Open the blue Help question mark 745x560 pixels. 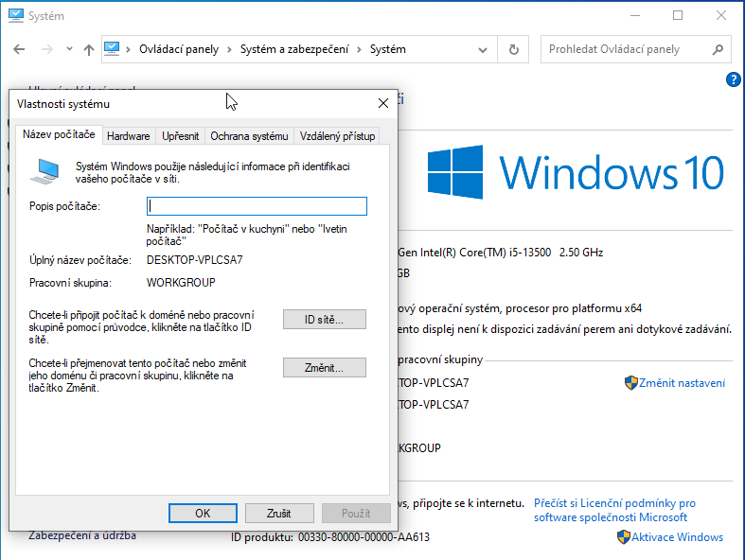pos(732,79)
